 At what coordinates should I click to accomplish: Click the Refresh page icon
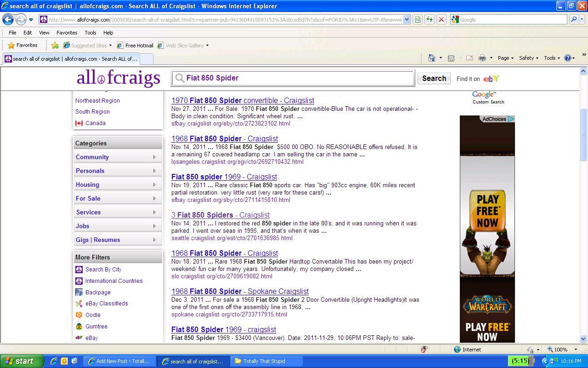(429, 19)
